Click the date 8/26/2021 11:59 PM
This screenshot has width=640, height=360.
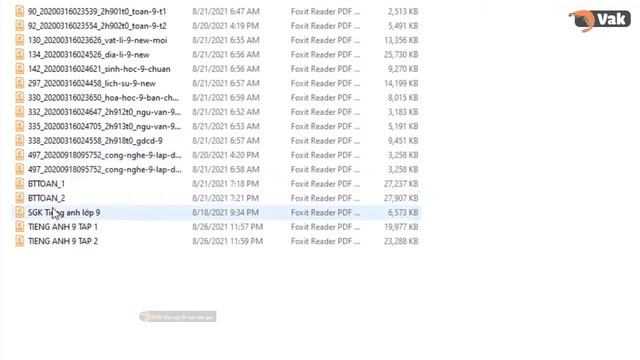pos(227,241)
